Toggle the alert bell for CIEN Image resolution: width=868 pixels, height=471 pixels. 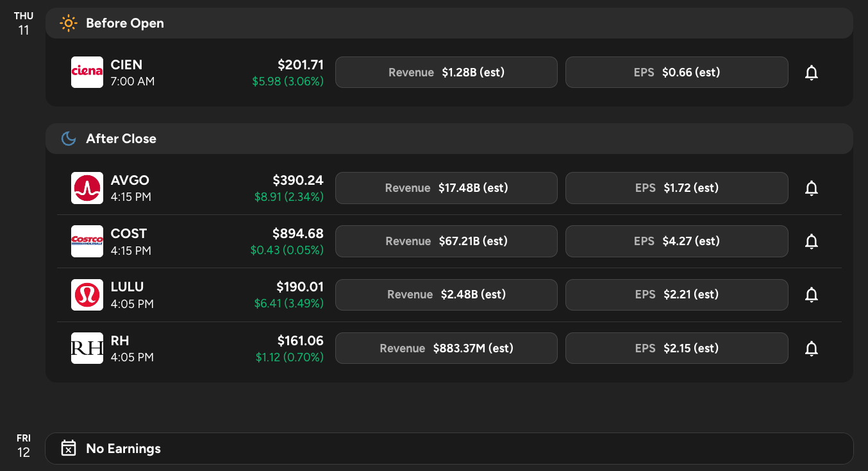click(811, 73)
